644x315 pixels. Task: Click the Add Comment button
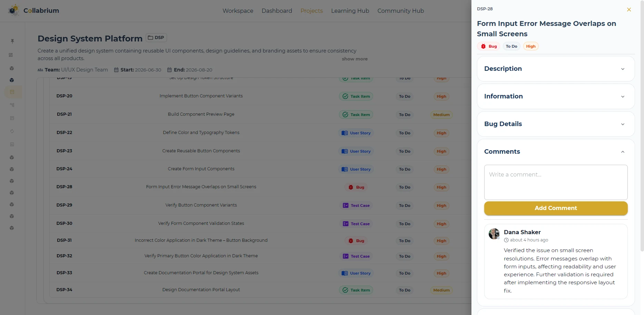556,208
